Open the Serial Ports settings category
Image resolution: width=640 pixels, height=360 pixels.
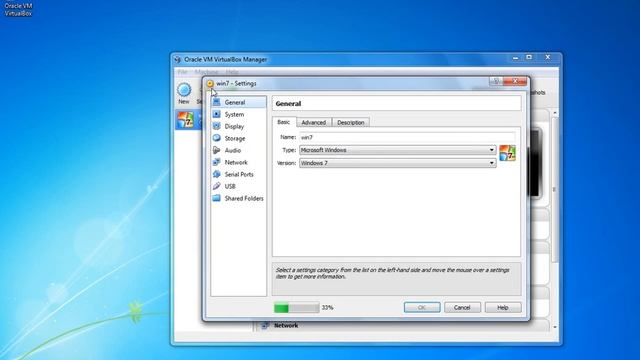tap(239, 174)
